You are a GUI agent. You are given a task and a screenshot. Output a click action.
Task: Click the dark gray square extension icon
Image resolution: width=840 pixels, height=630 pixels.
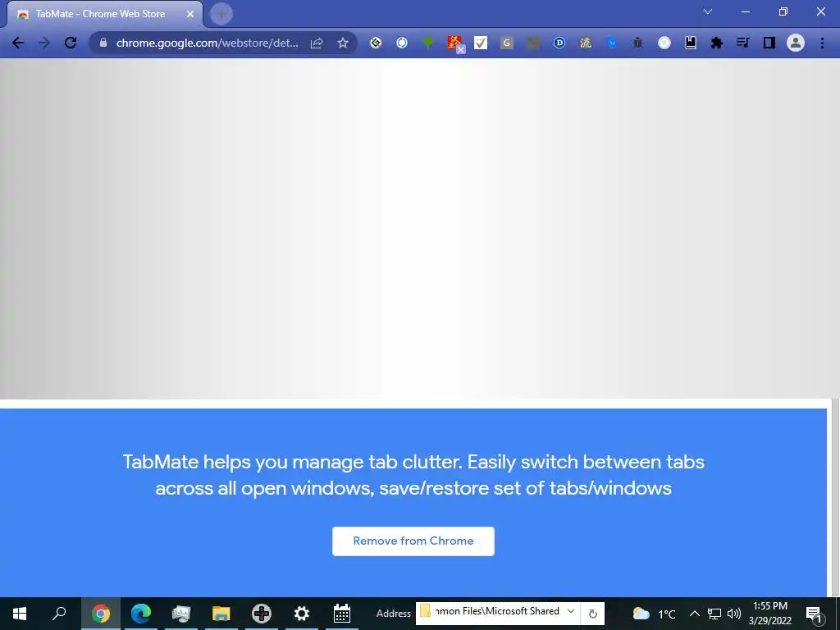click(x=533, y=43)
